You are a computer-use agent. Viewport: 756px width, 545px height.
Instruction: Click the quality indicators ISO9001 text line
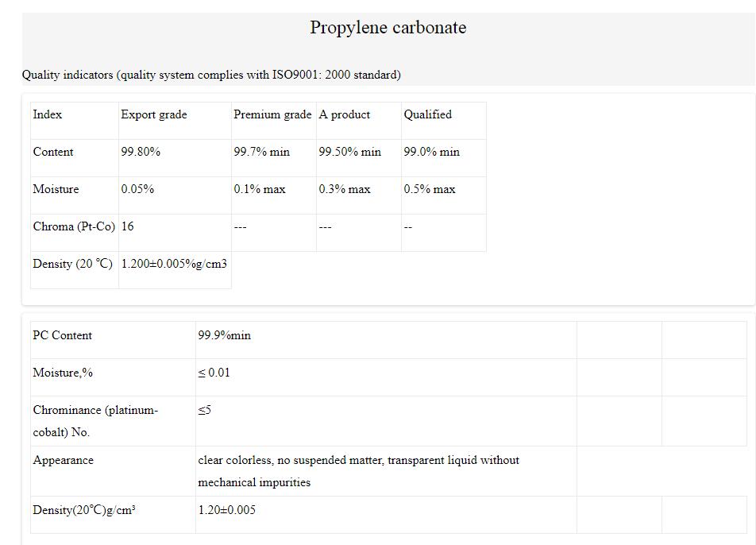pos(211,75)
